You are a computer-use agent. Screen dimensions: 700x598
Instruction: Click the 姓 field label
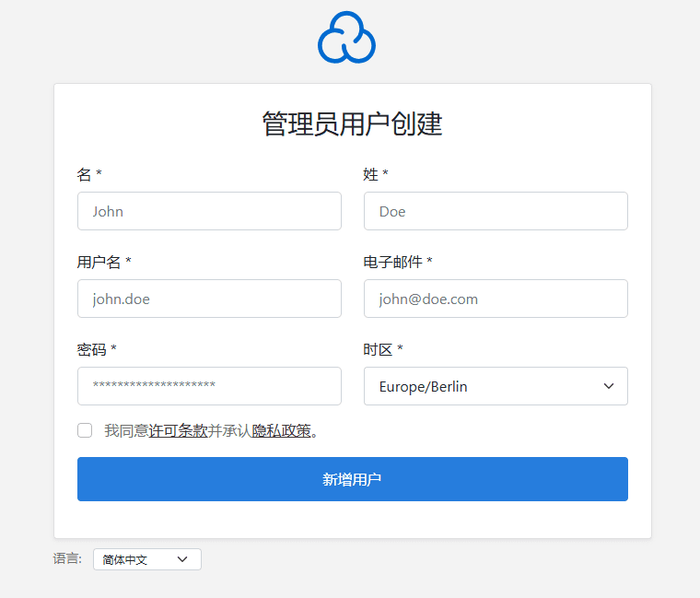coord(371,174)
